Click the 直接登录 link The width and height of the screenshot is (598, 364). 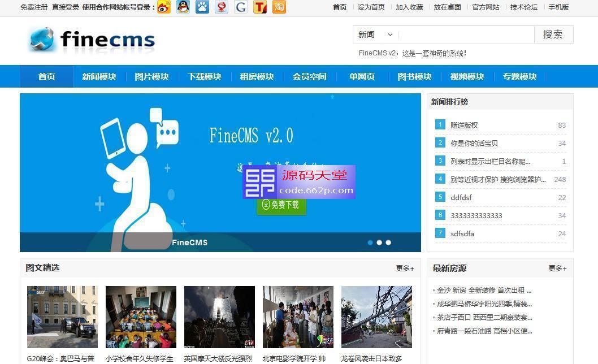point(66,7)
